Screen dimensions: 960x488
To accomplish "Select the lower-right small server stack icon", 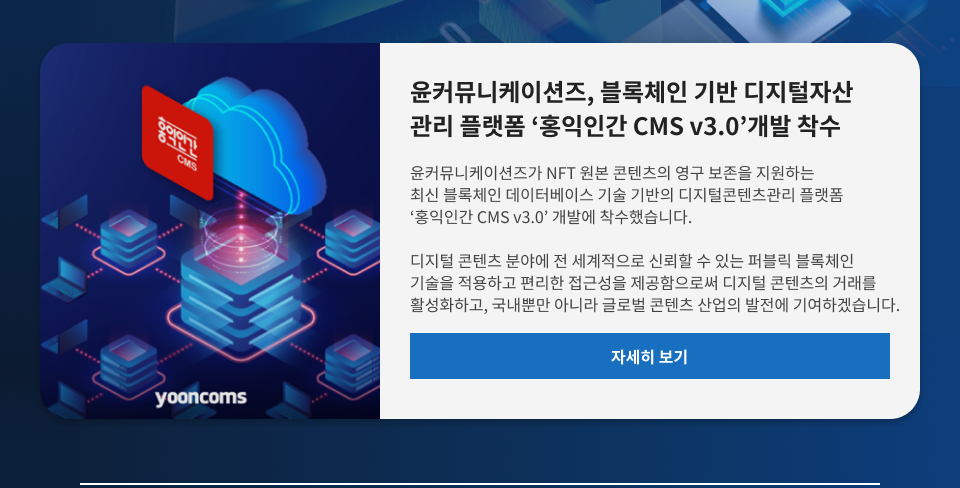I will click(351, 367).
